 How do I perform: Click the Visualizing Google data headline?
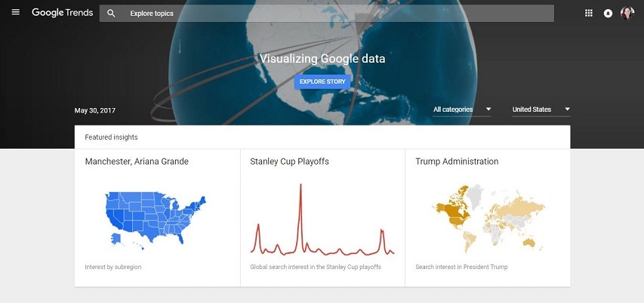(x=322, y=59)
